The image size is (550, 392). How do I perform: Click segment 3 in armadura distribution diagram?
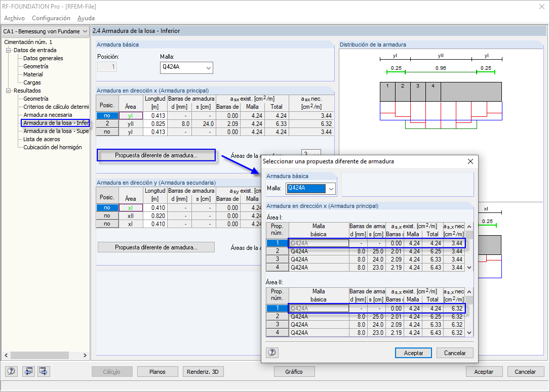pyautogui.click(x=418, y=92)
